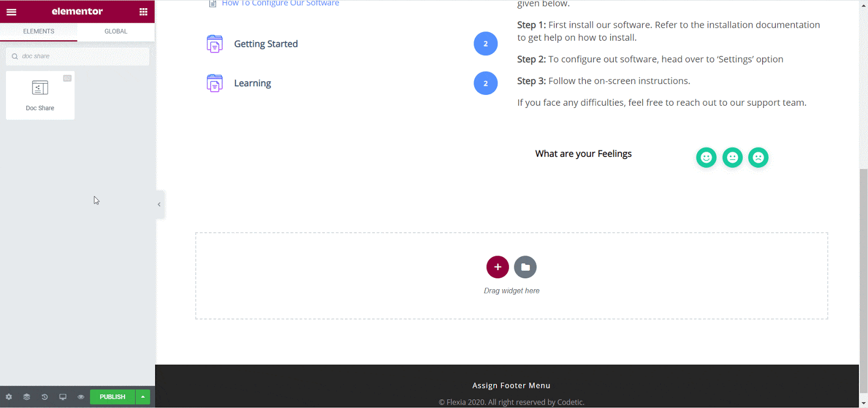Open the Navigator layers icon
Screen dimensions: 868x408
click(27, 397)
